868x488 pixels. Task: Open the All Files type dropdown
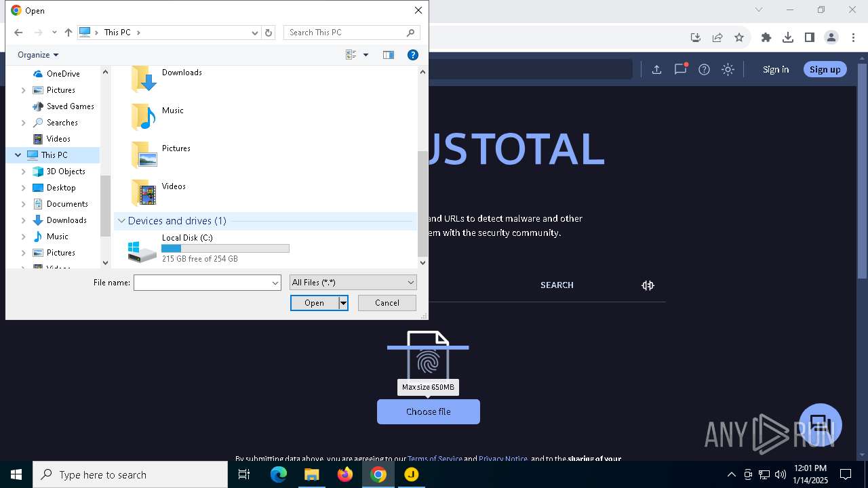coord(353,283)
